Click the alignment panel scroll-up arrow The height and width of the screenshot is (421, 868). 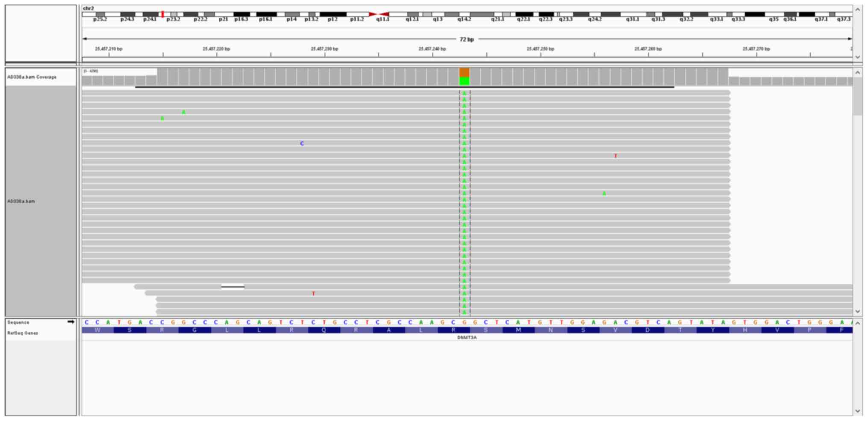857,73
